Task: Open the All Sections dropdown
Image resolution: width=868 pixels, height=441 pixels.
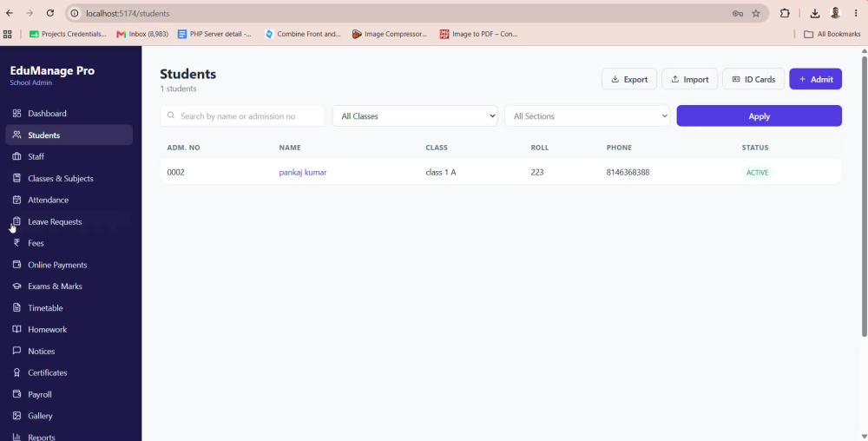Action: coord(587,116)
